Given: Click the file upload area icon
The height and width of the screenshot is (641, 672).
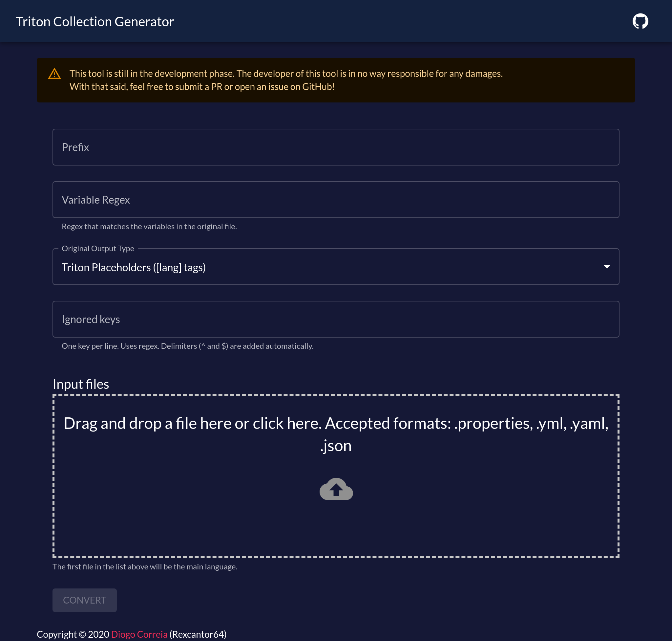Looking at the screenshot, I should (x=336, y=489).
